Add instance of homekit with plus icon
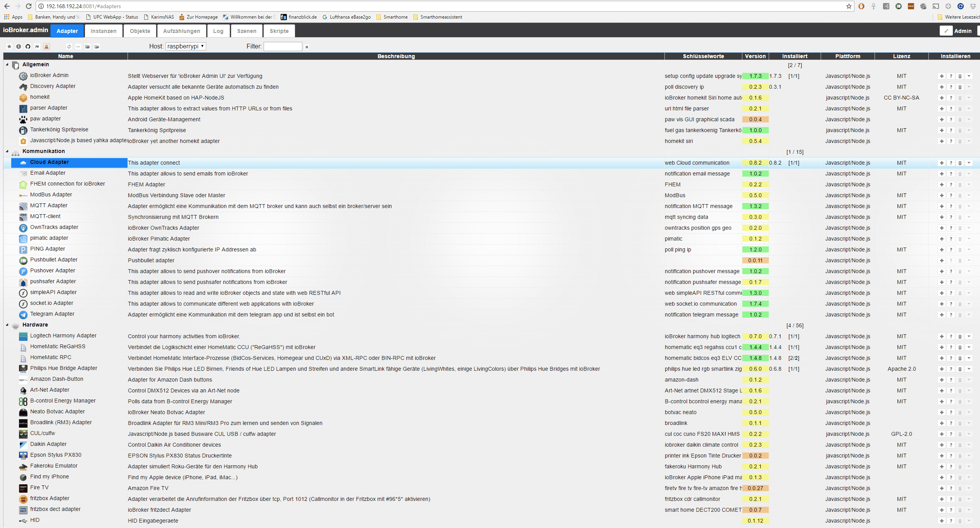Image resolution: width=980 pixels, height=528 pixels. click(942, 98)
